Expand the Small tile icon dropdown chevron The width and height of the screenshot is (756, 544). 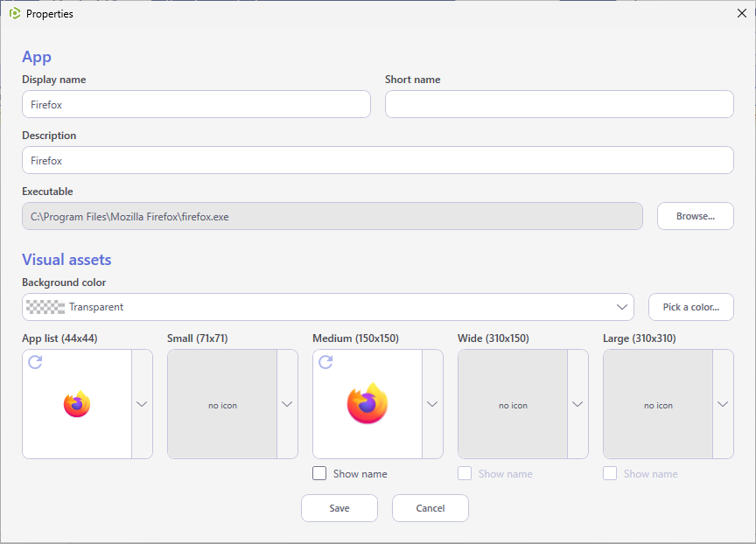(287, 404)
